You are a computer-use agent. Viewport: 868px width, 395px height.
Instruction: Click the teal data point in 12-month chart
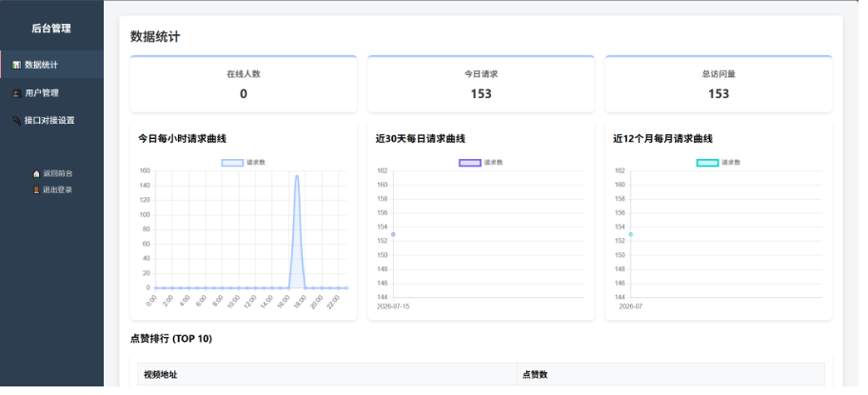(630, 234)
